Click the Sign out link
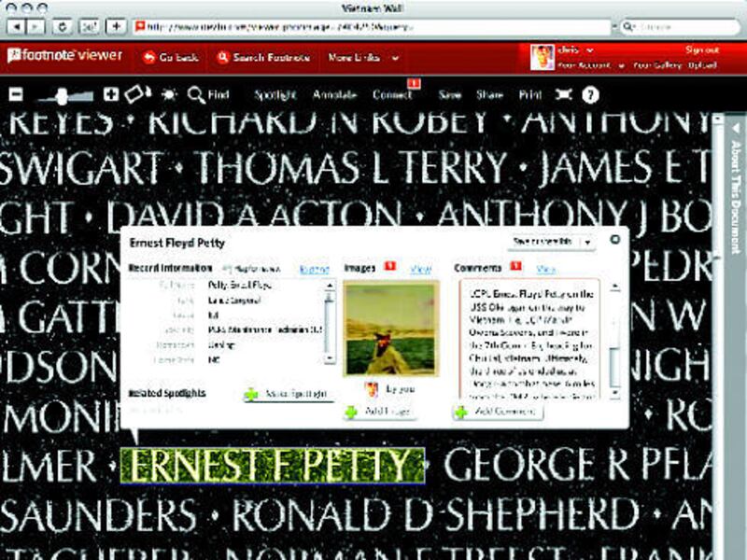This screenshot has width=747, height=560. (x=701, y=49)
